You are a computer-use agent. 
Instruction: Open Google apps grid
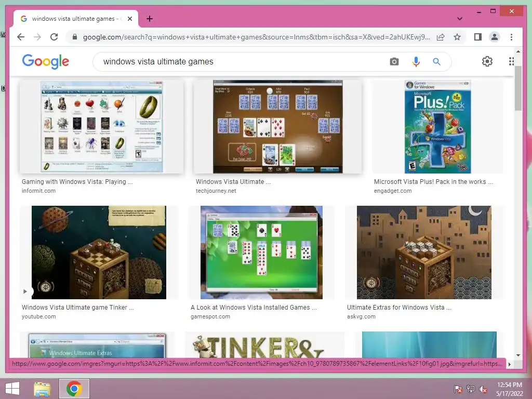tap(511, 61)
